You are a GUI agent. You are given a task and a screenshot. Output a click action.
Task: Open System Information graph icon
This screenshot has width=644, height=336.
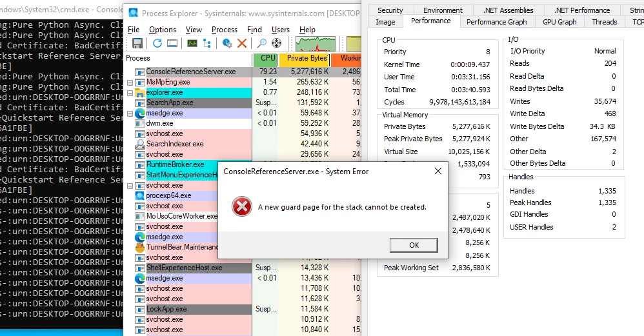pos(192,43)
